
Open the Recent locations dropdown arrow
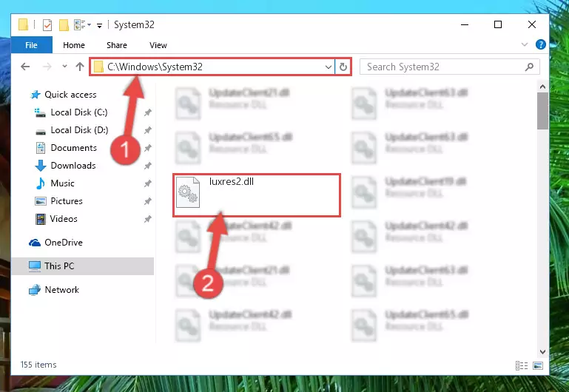(64, 67)
